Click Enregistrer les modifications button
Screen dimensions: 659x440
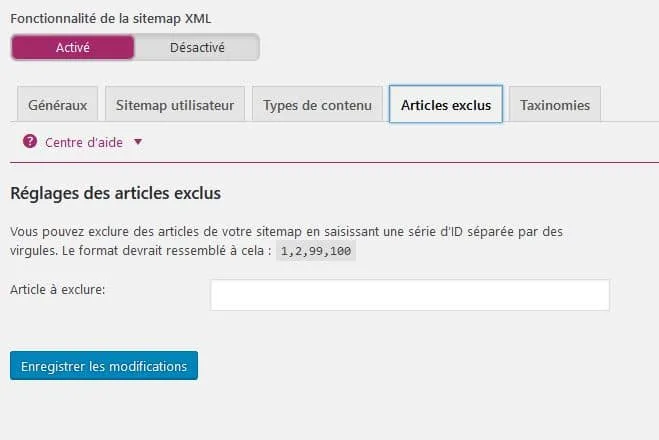coord(104,366)
